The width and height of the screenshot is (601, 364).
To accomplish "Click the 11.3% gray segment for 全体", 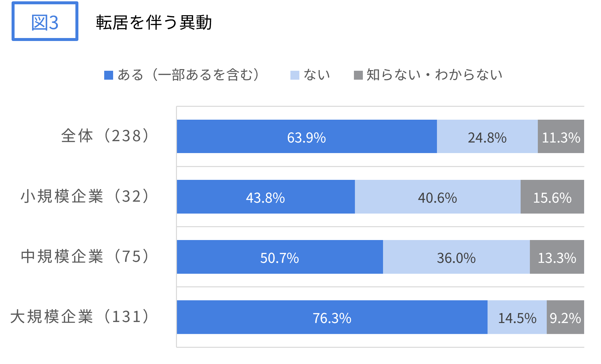I will point(561,137).
